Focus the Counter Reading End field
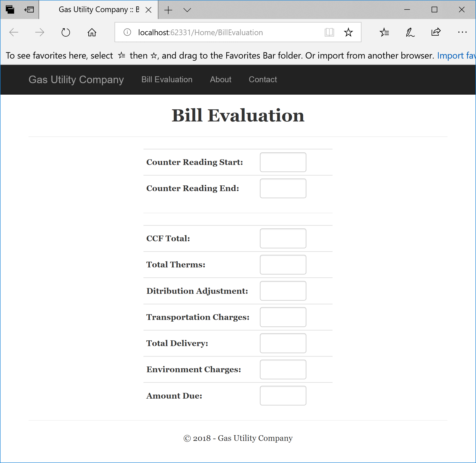The width and height of the screenshot is (476, 463). coord(283,188)
